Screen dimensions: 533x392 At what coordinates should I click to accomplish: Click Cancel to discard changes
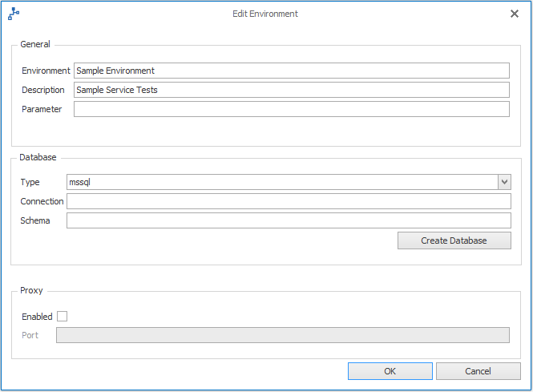478,371
